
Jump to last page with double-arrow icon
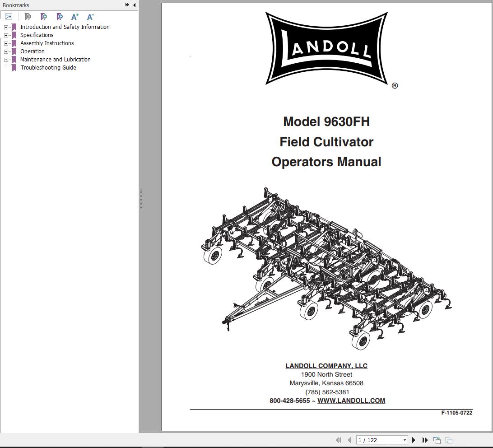(425, 439)
